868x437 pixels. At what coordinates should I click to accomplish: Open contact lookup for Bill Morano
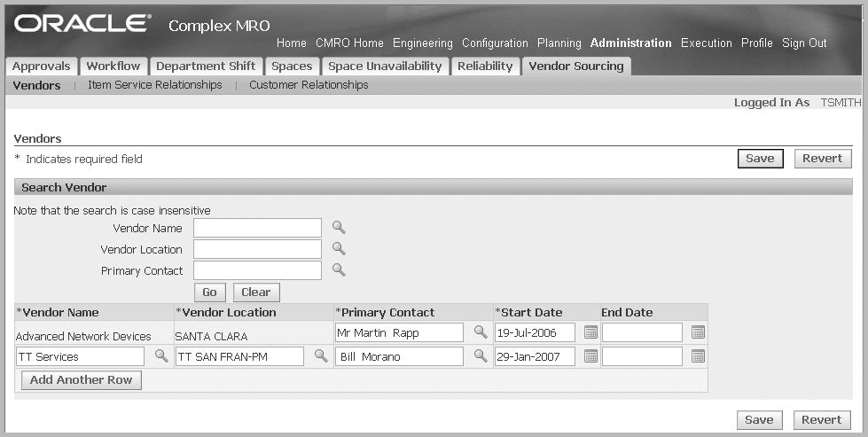point(481,355)
